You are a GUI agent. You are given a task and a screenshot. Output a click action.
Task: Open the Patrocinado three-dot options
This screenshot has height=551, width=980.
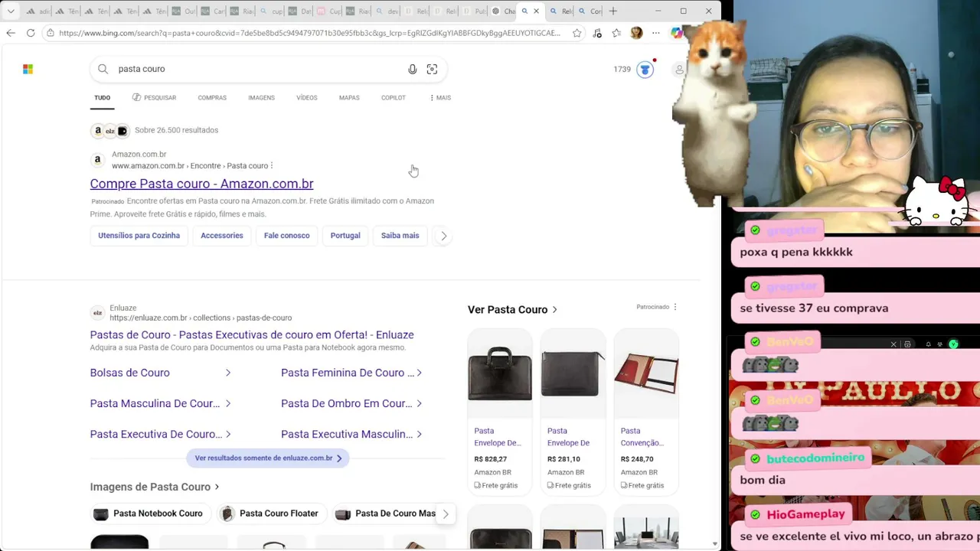(675, 307)
